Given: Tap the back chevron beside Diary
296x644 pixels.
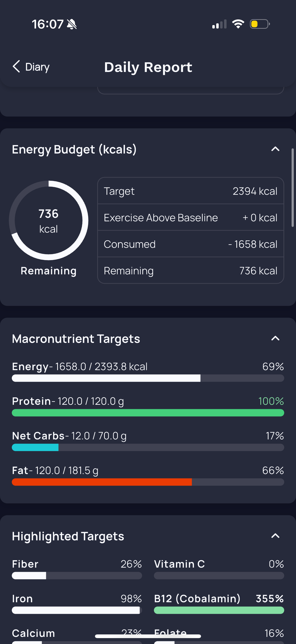Looking at the screenshot, I should pyautogui.click(x=16, y=67).
